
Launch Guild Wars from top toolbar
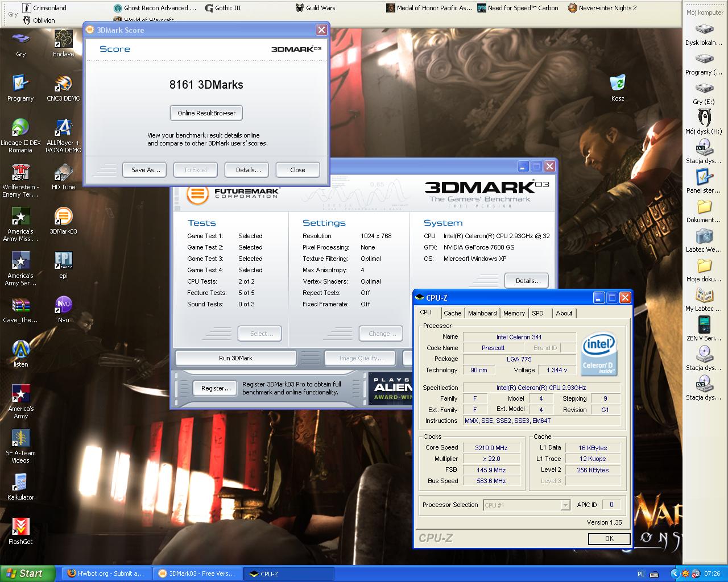click(315, 8)
